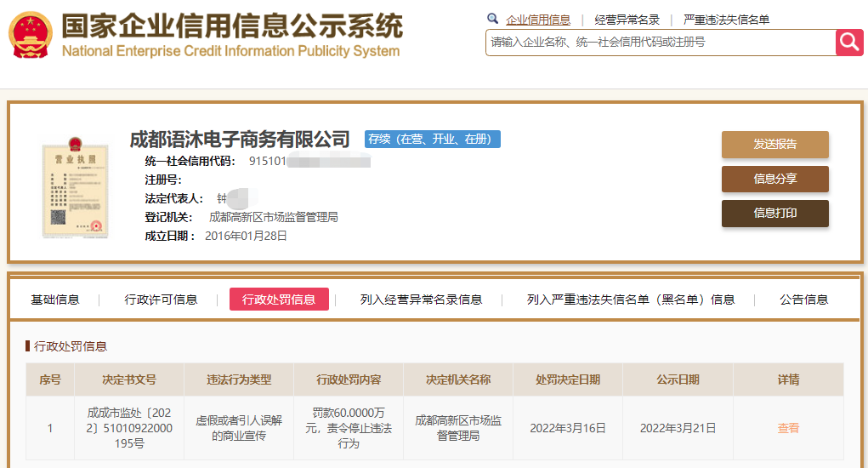Open the business license thumbnail image
Image resolution: width=868 pixels, height=468 pixels.
point(72,191)
